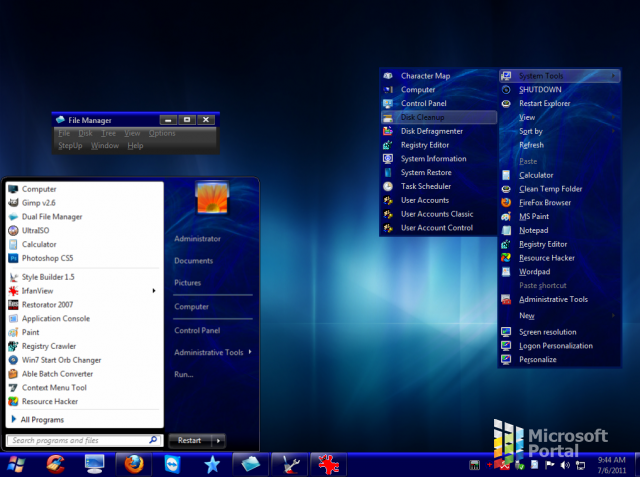Image resolution: width=640 pixels, height=477 pixels.
Task: Open View menu in File Manager
Action: [x=132, y=133]
